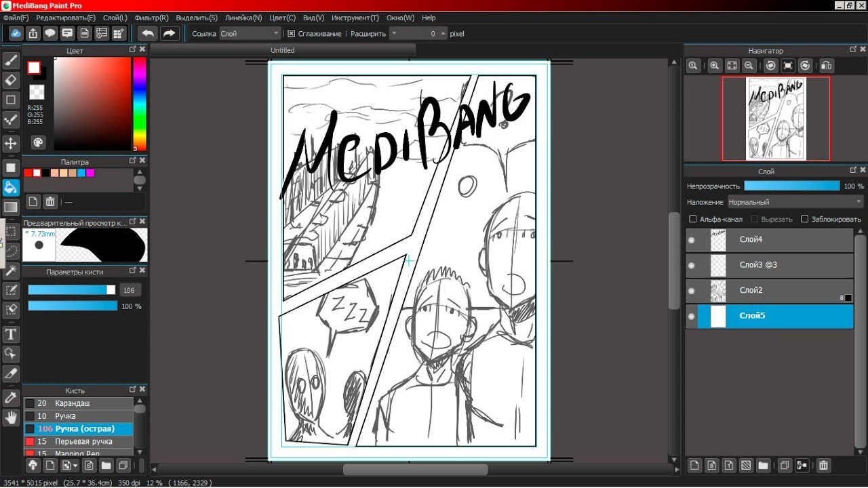Select the Magic Wand tool
The width and height of the screenshot is (868, 488).
(x=11, y=271)
